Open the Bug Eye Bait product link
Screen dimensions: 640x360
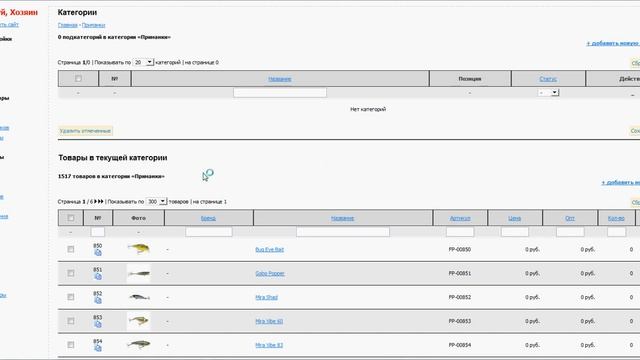tap(269, 249)
